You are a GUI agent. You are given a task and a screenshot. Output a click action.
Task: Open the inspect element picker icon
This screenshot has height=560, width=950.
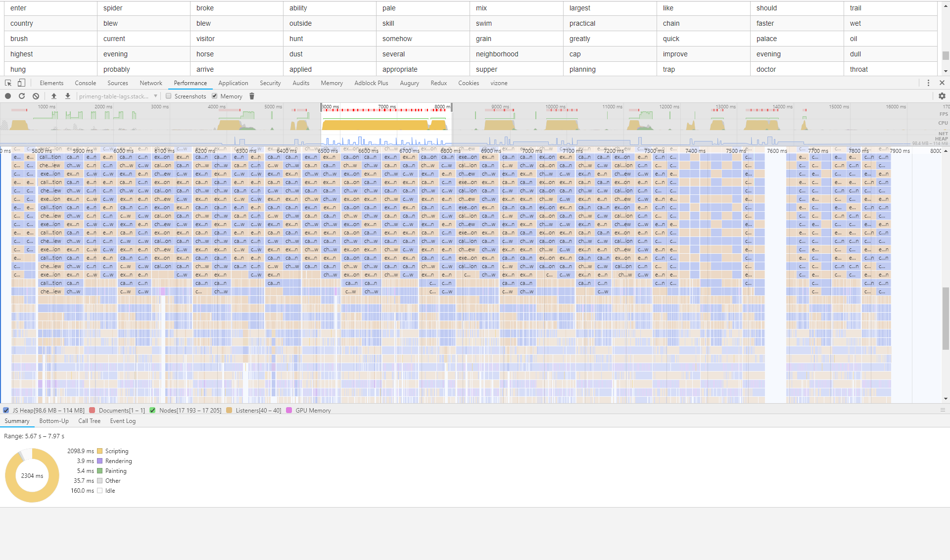point(8,83)
